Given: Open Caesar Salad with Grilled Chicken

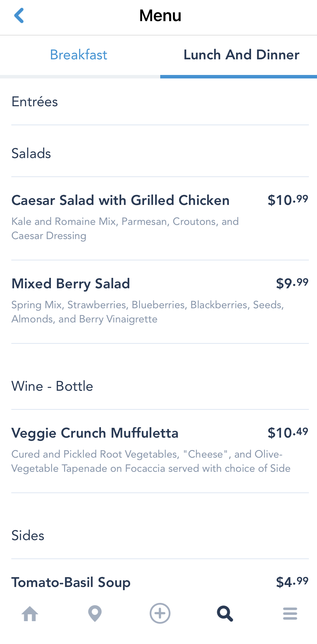Looking at the screenshot, I should (x=120, y=200).
